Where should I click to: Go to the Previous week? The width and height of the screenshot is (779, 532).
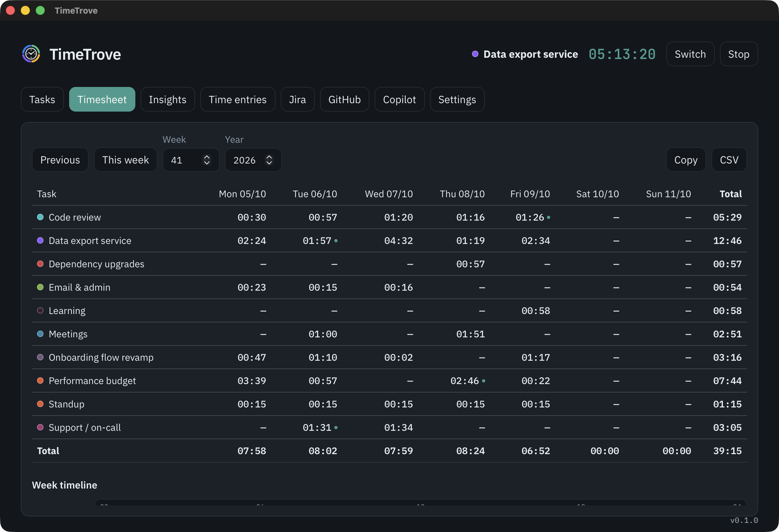coord(60,160)
